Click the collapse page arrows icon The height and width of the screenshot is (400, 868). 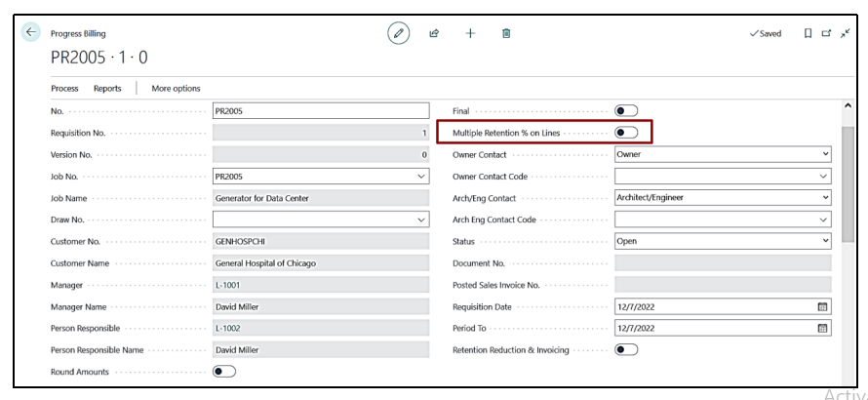tap(844, 33)
